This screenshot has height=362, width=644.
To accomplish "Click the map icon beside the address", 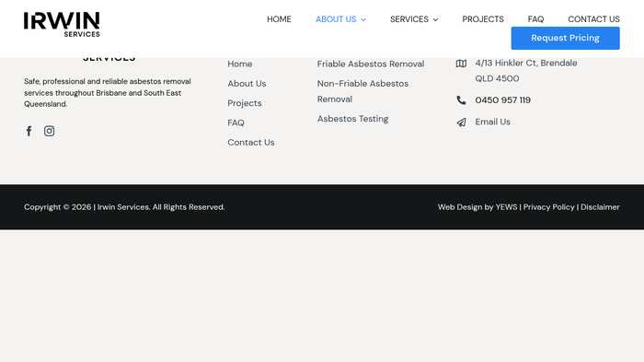I will 461,64.
